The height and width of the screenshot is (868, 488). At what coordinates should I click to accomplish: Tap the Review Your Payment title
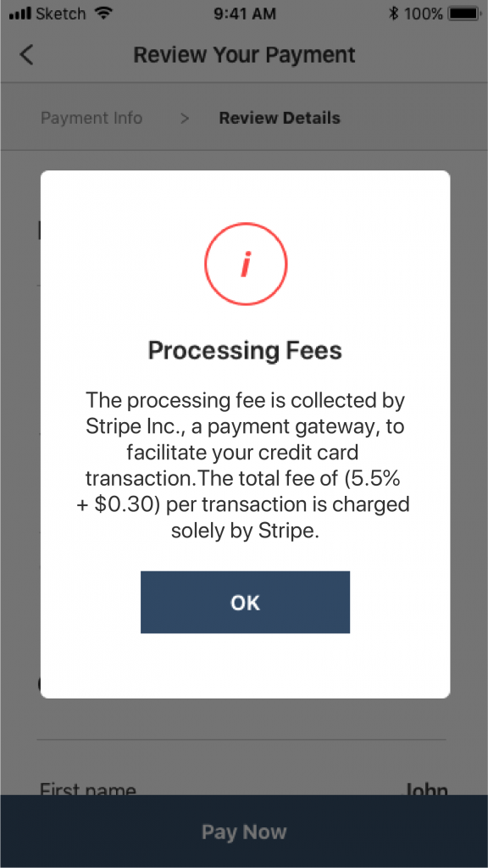[245, 55]
